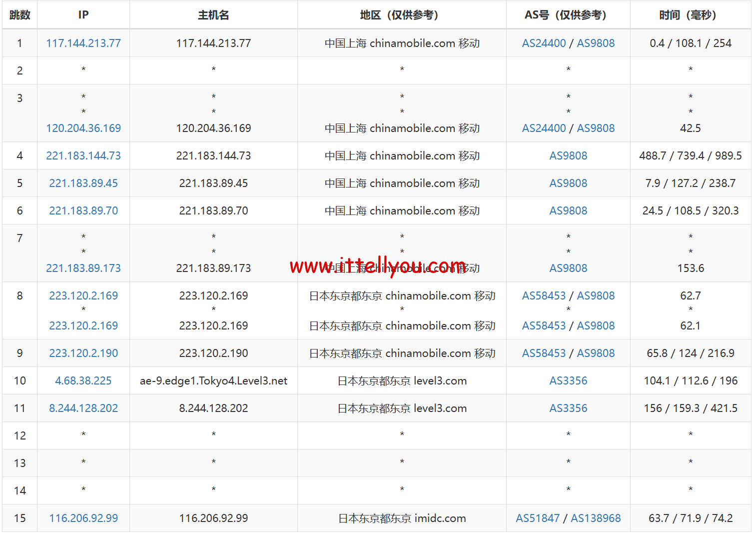The image size is (756, 534).
Task: Click the AS138968 link
Action: (x=596, y=518)
